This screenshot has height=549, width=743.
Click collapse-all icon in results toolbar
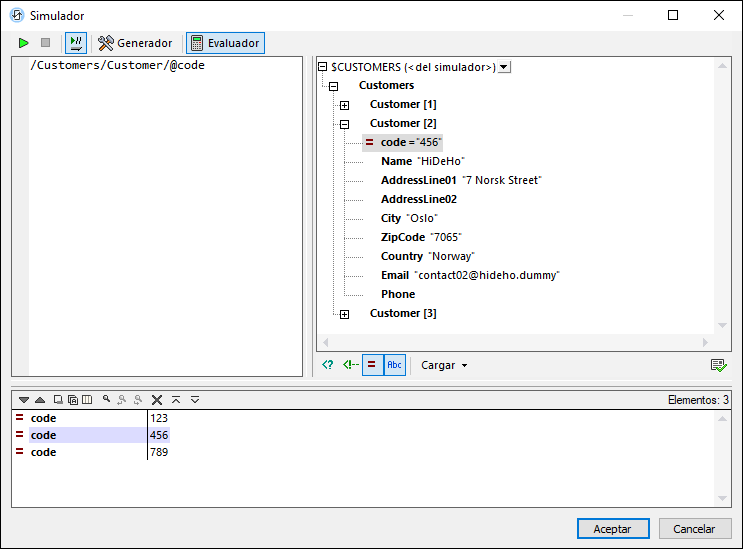176,400
